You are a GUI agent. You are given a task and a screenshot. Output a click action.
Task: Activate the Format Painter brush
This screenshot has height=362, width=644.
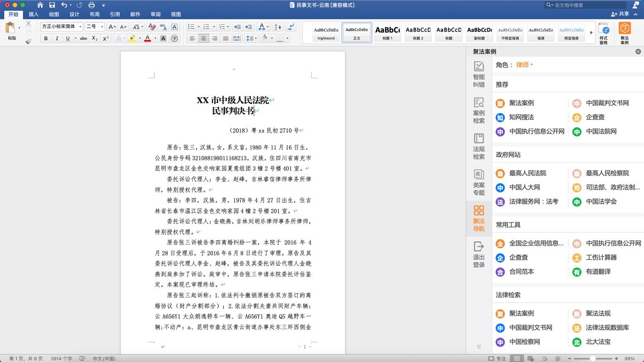point(28,41)
